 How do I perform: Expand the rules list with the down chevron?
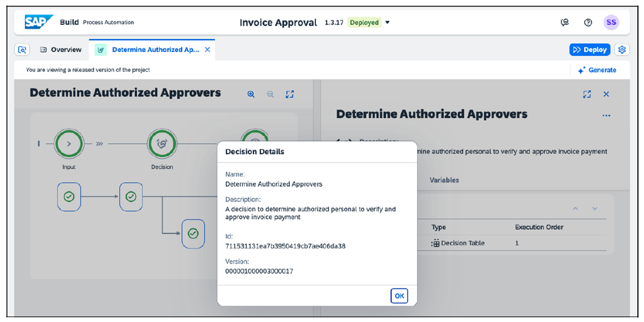tap(595, 209)
